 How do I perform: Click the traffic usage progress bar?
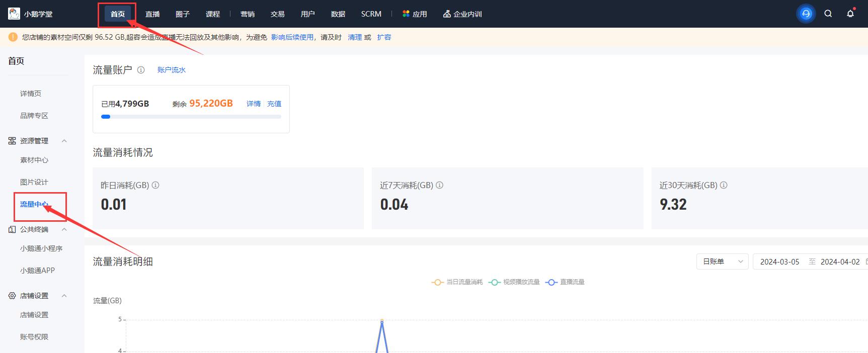[191, 117]
